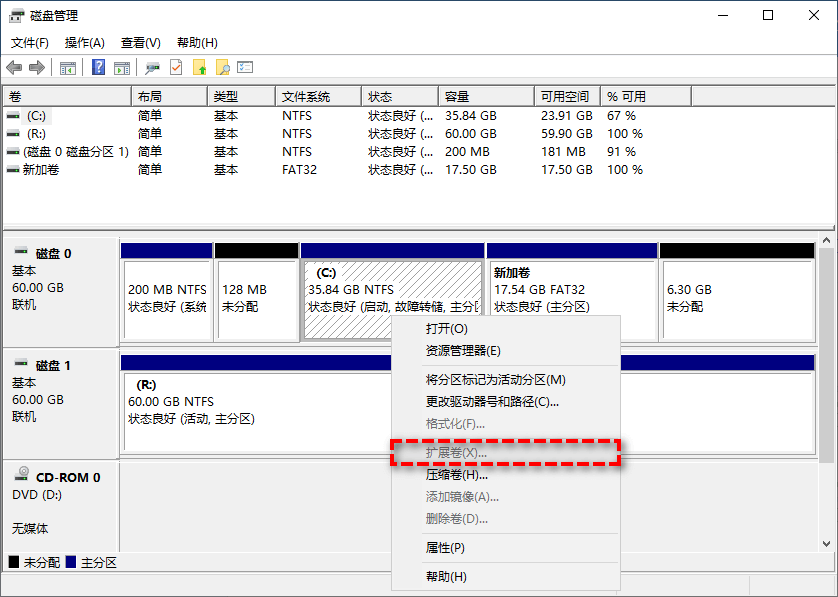838x597 pixels.
Task: Click the red checkmark document toolbar icon
Action: pyautogui.click(x=176, y=68)
